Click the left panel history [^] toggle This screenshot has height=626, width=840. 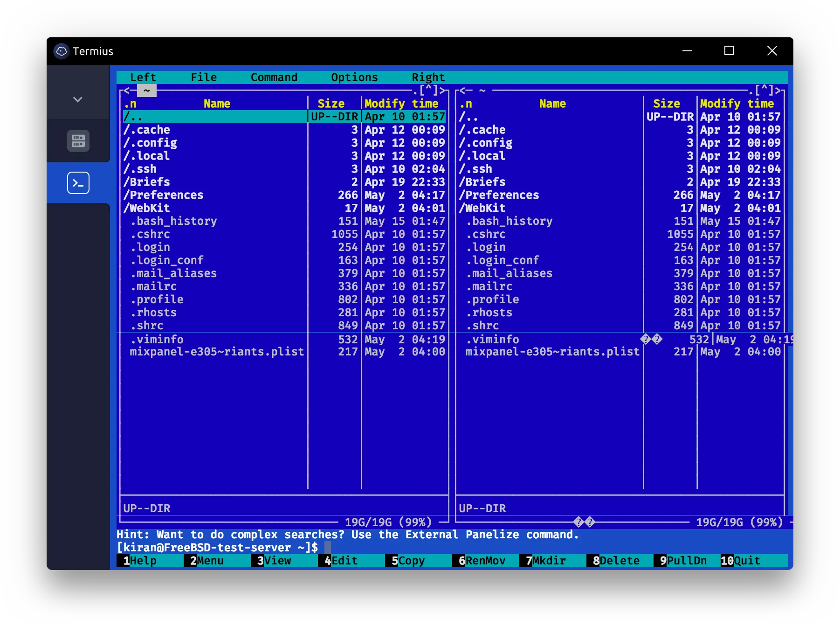tap(428, 90)
